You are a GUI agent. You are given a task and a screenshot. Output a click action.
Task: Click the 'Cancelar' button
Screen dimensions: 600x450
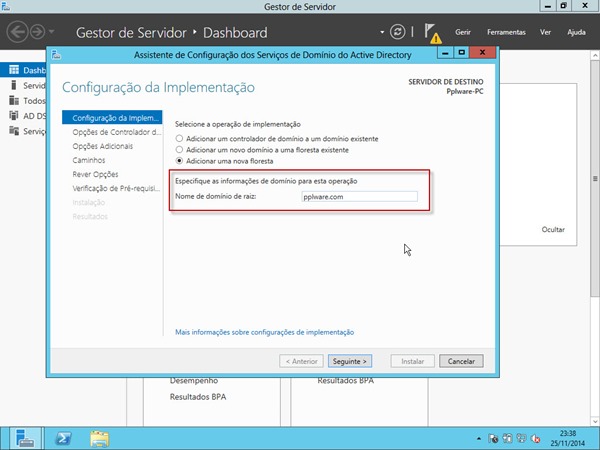(461, 361)
